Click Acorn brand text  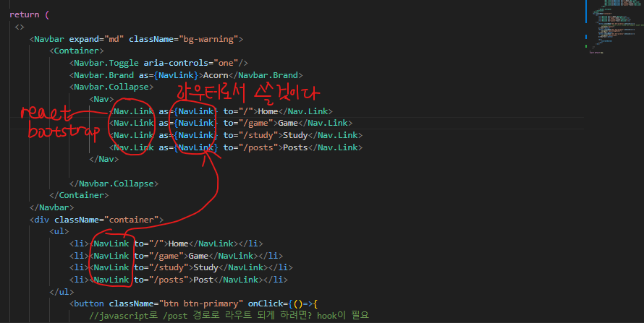216,75
